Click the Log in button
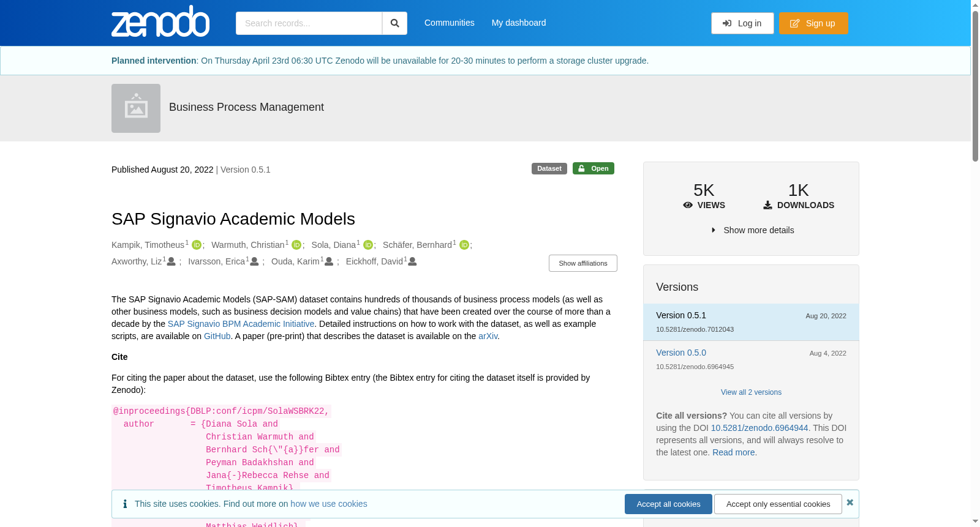 (742, 23)
